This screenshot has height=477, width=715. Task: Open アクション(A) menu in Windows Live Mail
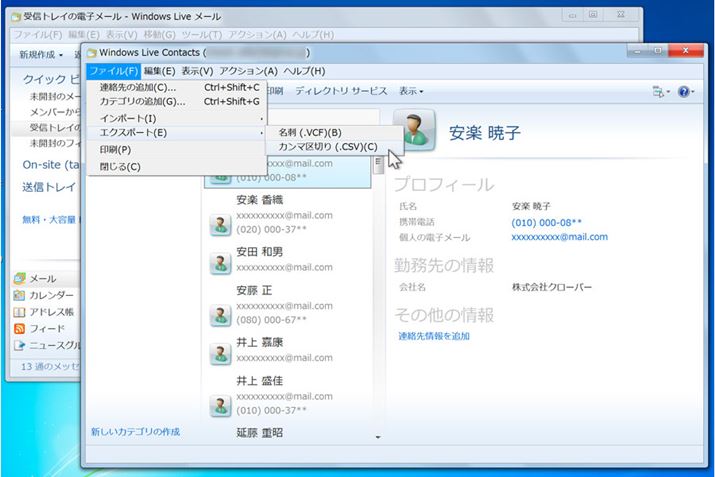(x=257, y=35)
